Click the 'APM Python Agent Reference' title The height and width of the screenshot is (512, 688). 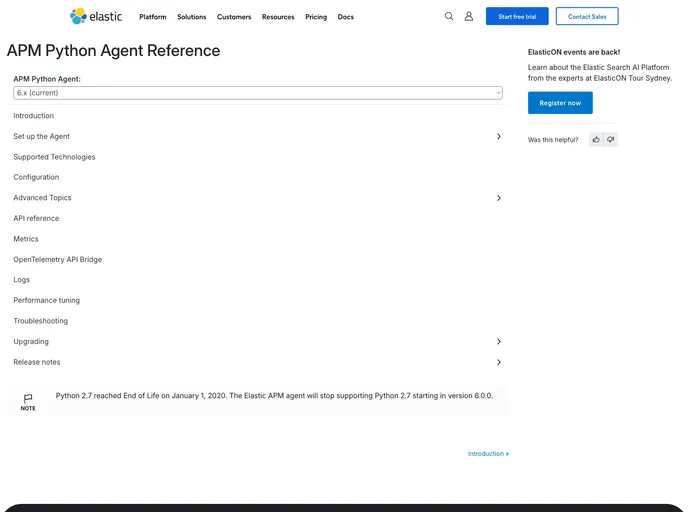point(113,50)
